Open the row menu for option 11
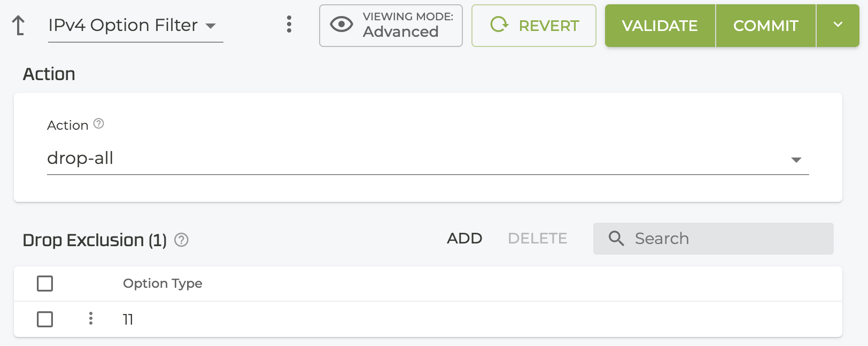Viewport: 868px width, 346px height. click(91, 319)
